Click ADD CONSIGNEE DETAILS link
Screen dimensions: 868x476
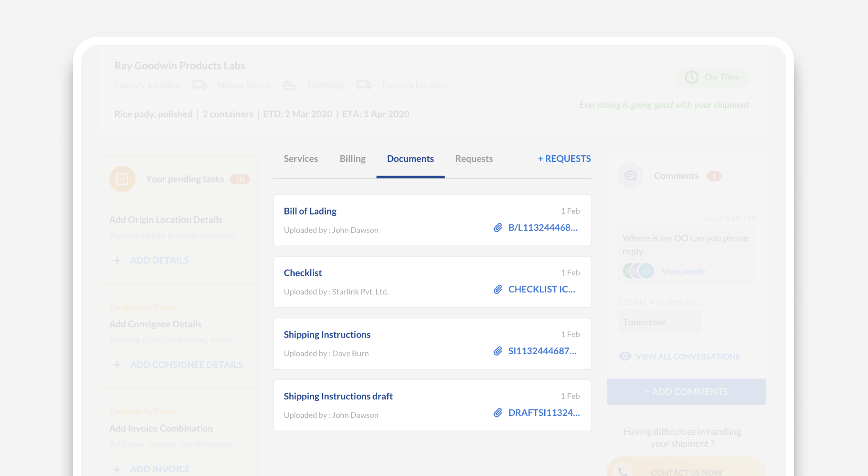[x=186, y=365]
